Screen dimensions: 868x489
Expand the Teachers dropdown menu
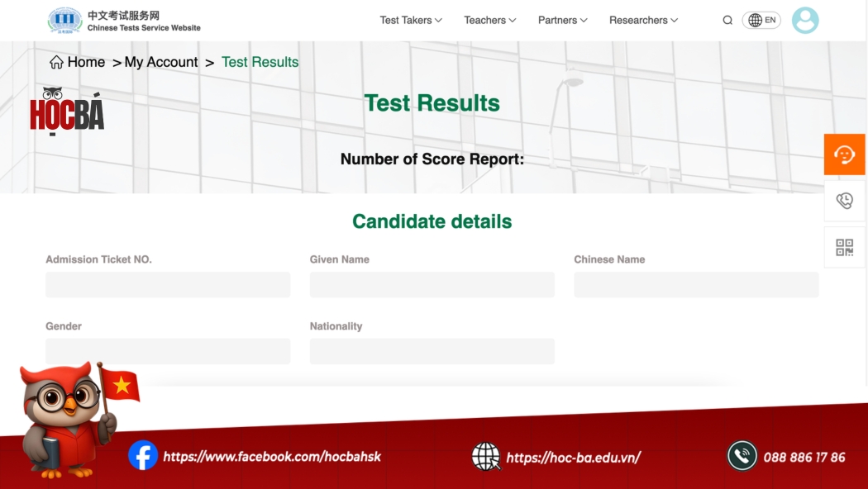point(489,21)
